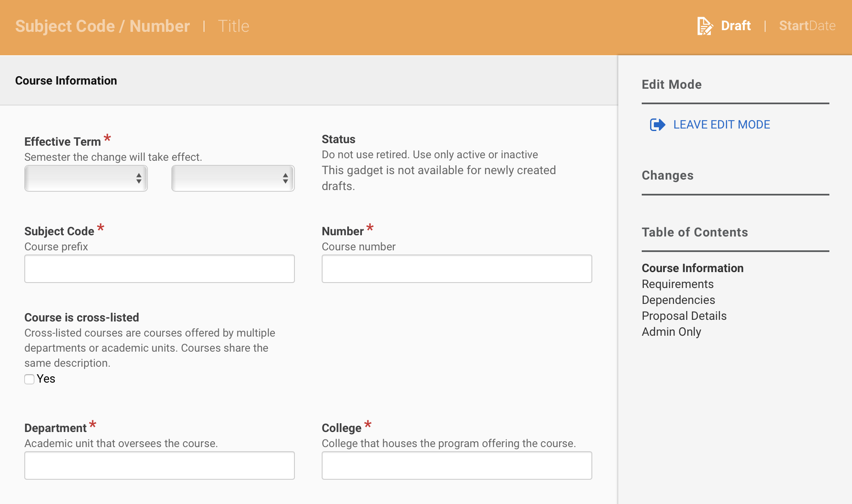Viewport: 852px width, 504px height.
Task: Open the second Effective Term dropdown
Action: click(233, 178)
